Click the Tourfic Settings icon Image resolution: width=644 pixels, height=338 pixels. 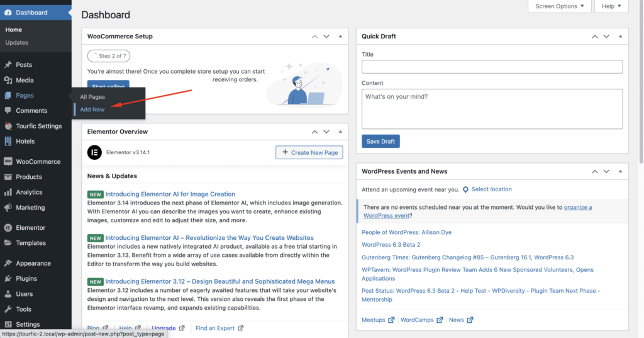point(8,126)
